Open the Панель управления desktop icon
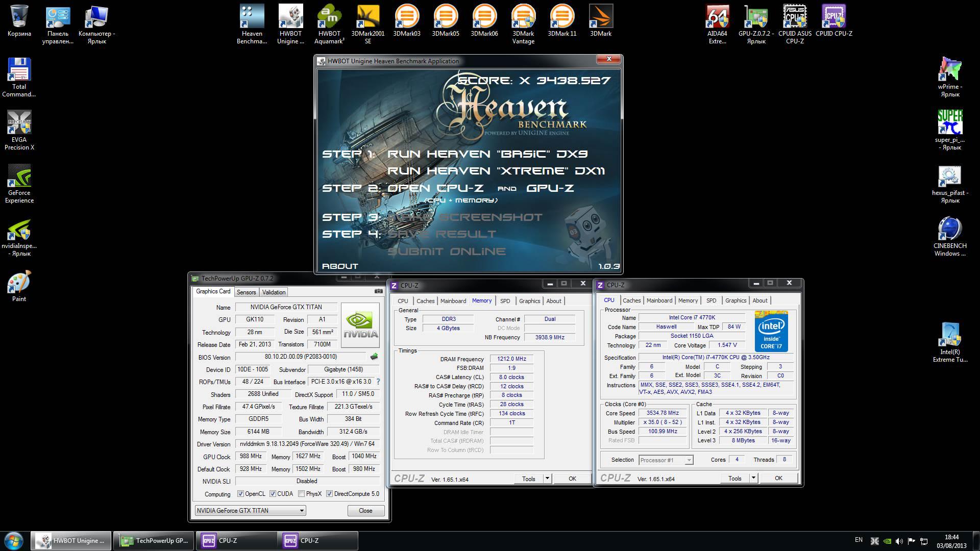Viewport: 980px width, 551px height. click(58, 26)
